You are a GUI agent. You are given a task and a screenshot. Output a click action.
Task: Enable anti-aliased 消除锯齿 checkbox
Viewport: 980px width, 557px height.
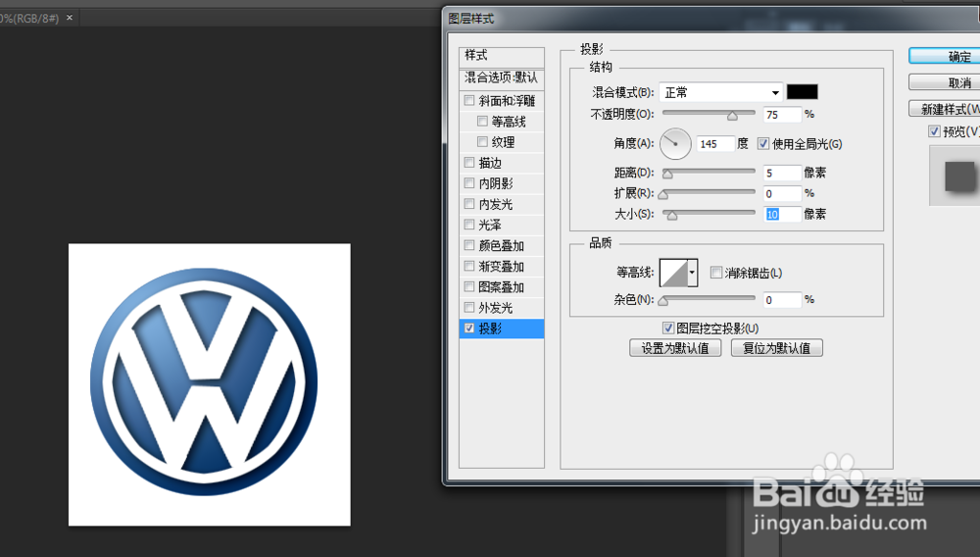tap(716, 273)
